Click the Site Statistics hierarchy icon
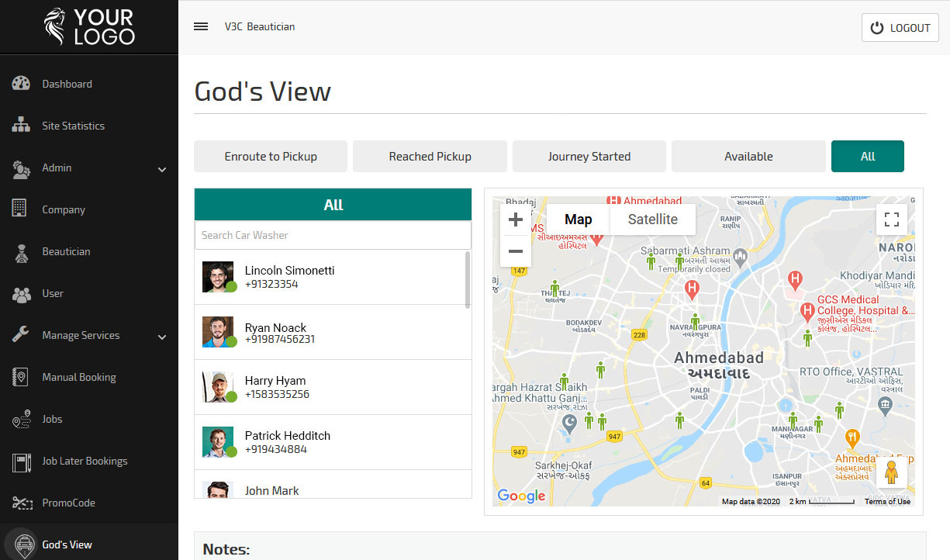Image resolution: width=950 pixels, height=560 pixels. [21, 126]
